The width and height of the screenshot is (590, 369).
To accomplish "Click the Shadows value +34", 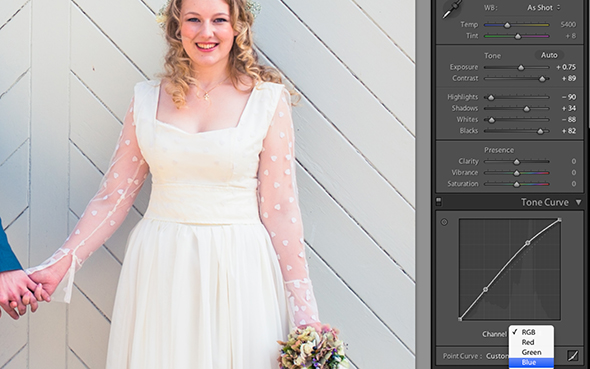I will click(x=569, y=109).
